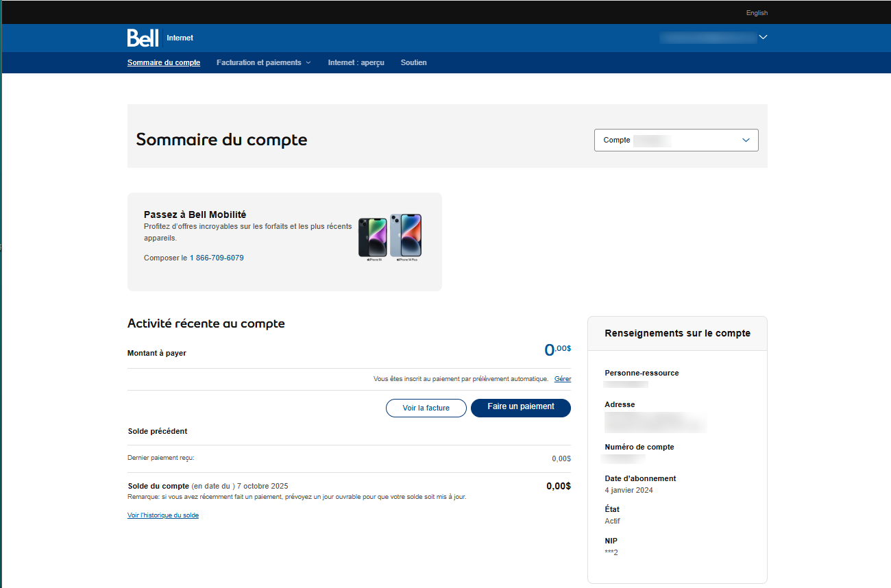
Task: Click the Bell logo in the header
Action: coord(143,38)
